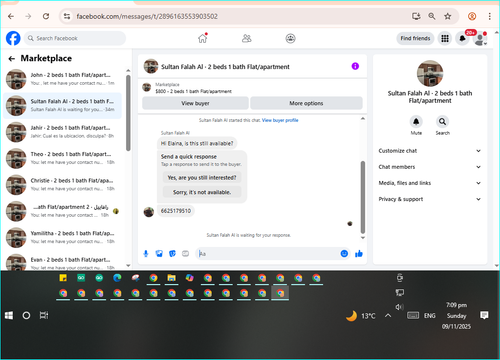Click the Search Facebook field

[x=75, y=38]
